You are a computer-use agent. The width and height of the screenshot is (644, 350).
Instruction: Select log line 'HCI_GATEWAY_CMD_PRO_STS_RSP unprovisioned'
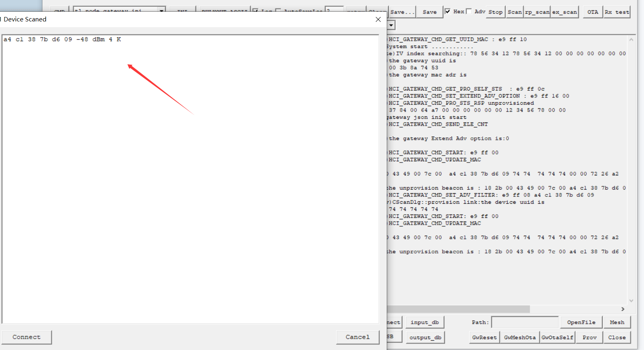pyautogui.click(x=461, y=103)
